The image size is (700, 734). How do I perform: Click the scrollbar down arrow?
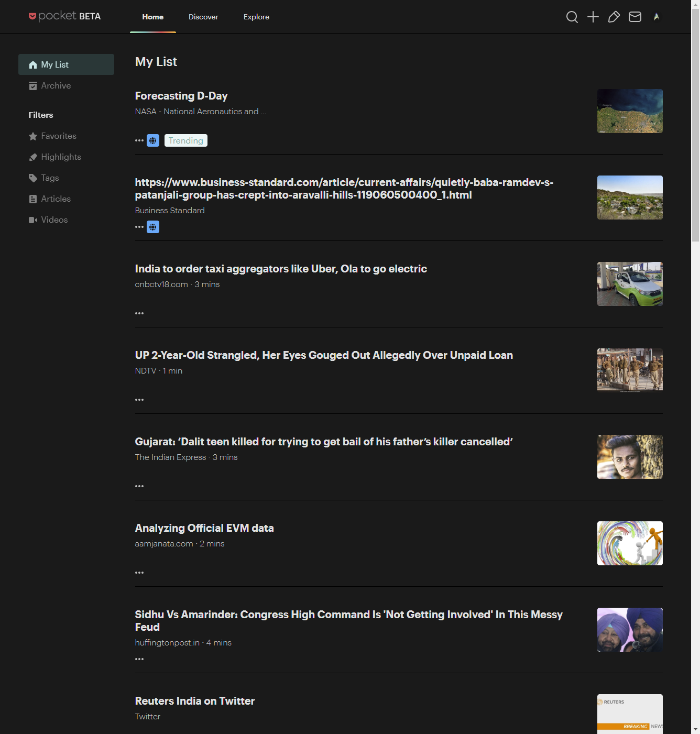[x=695, y=729]
